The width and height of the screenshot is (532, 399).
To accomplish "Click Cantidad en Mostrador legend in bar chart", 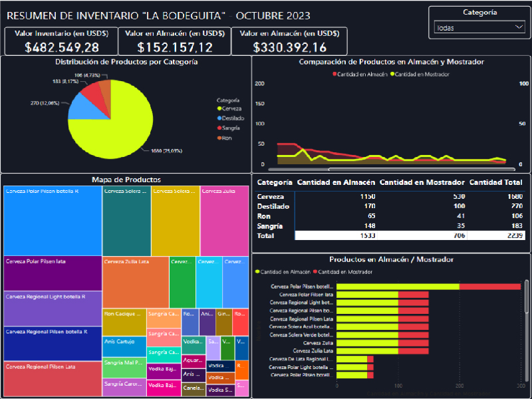I will click(x=342, y=272).
